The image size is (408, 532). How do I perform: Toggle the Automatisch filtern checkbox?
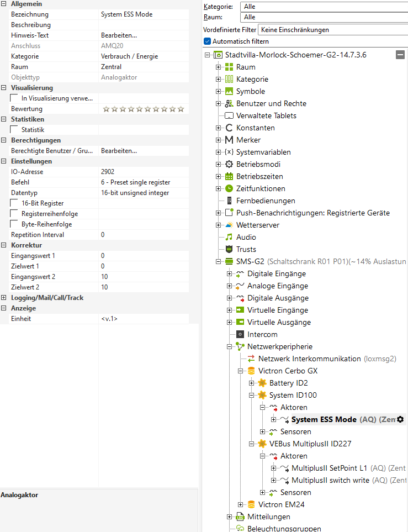tap(207, 41)
